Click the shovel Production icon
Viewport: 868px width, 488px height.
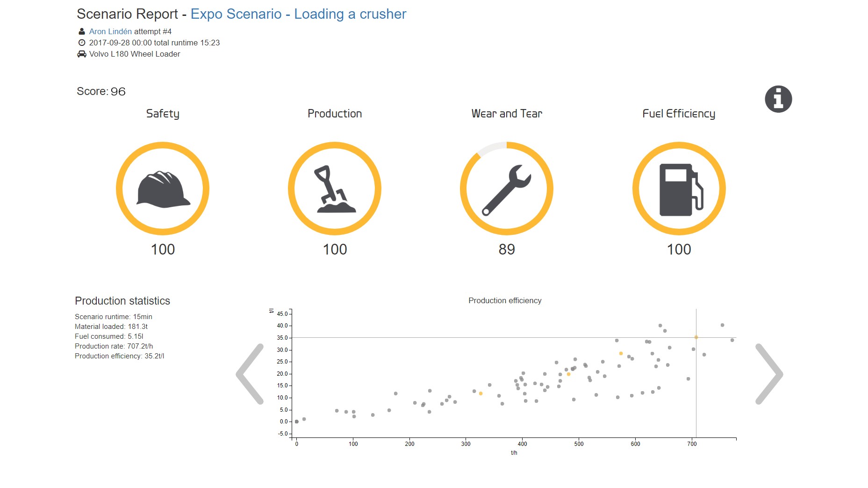tap(335, 189)
